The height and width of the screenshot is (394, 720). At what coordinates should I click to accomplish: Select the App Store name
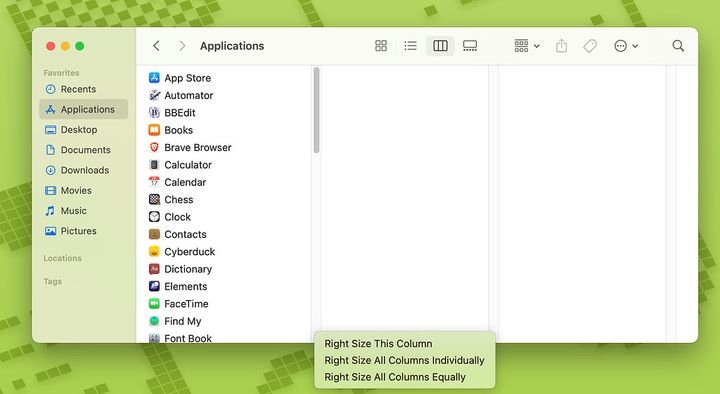coord(187,78)
